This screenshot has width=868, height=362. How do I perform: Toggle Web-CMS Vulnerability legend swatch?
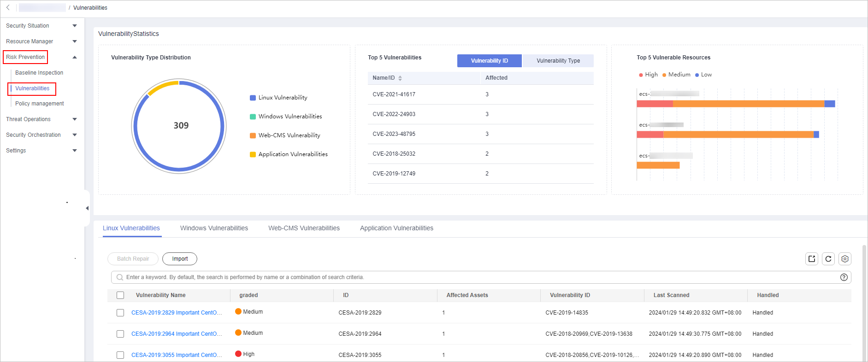pyautogui.click(x=253, y=135)
